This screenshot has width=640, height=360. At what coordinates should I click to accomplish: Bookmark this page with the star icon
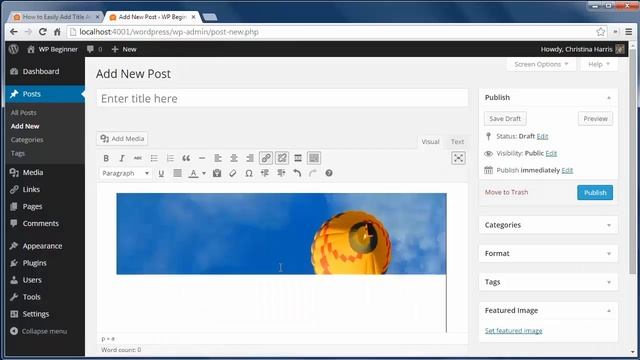[x=600, y=32]
